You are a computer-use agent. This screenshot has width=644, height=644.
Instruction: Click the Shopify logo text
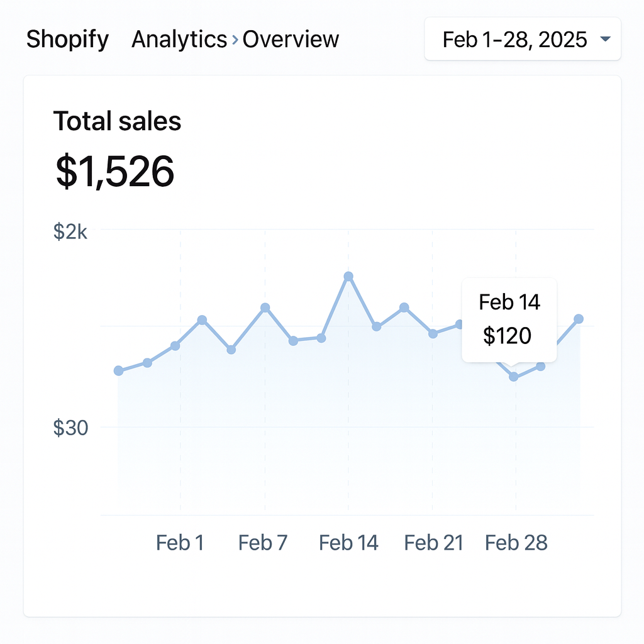click(x=67, y=40)
